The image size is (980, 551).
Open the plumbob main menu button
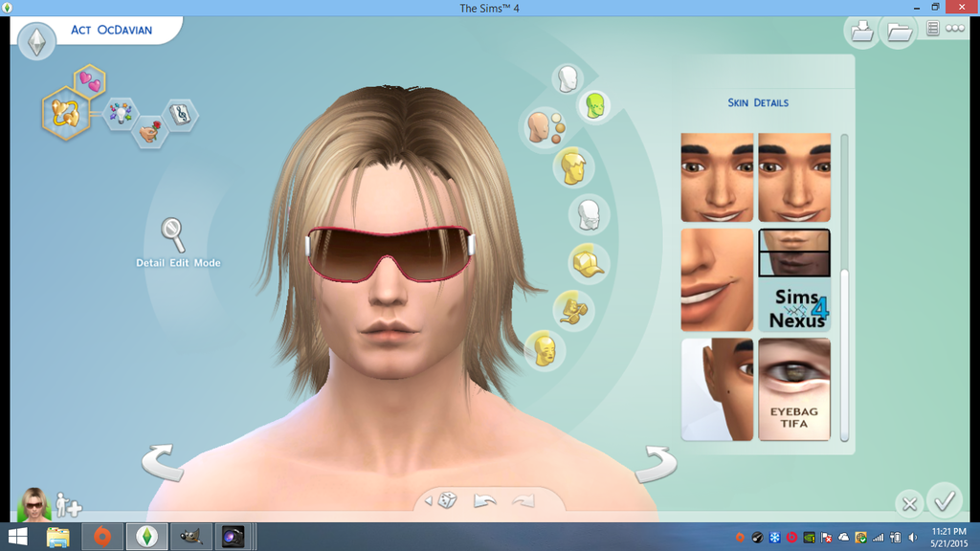pyautogui.click(x=37, y=42)
